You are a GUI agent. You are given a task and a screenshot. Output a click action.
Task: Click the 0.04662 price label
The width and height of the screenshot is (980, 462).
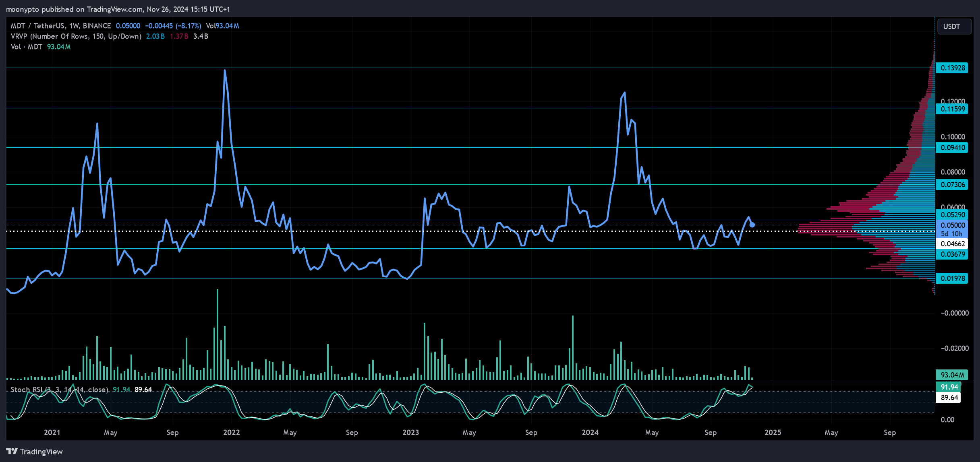pos(952,244)
